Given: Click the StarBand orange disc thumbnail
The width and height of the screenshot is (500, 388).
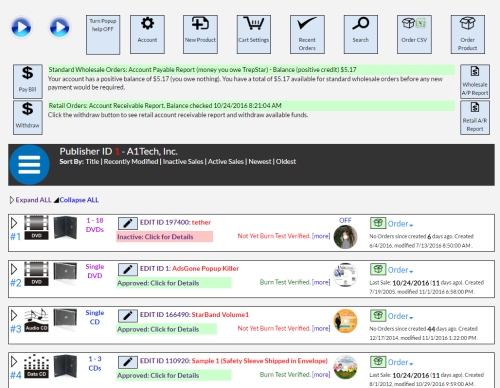Looking at the screenshot, I should [345, 321].
